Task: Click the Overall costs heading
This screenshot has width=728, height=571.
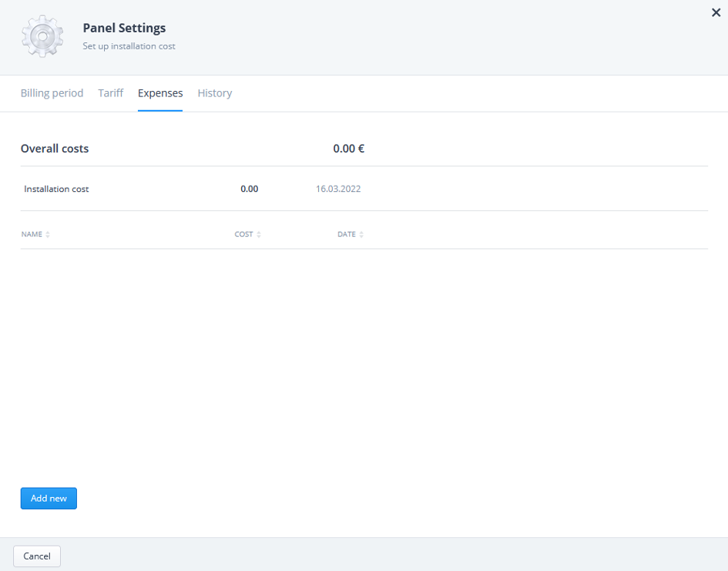Action: click(x=55, y=149)
